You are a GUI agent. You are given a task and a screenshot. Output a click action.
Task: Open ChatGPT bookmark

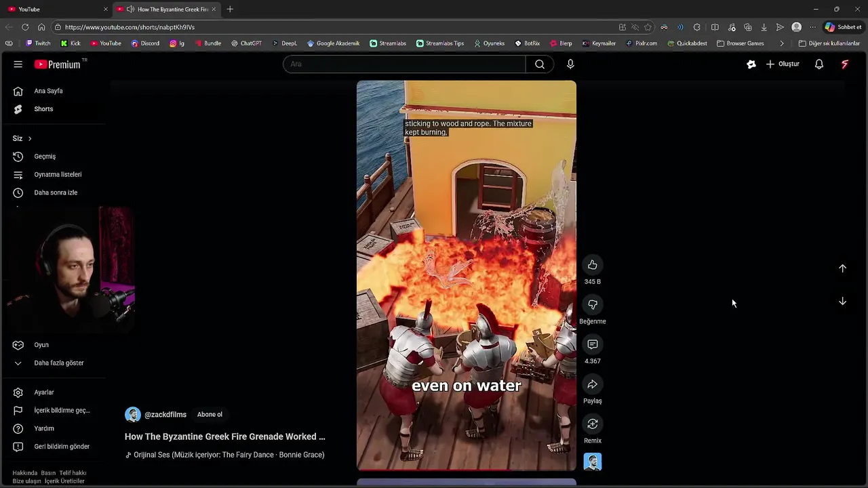[x=246, y=43]
